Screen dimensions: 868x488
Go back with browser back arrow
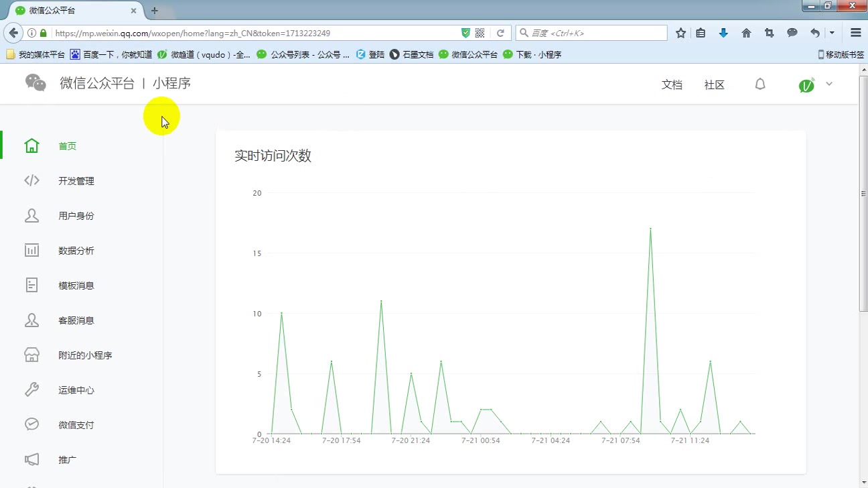pyautogui.click(x=13, y=33)
